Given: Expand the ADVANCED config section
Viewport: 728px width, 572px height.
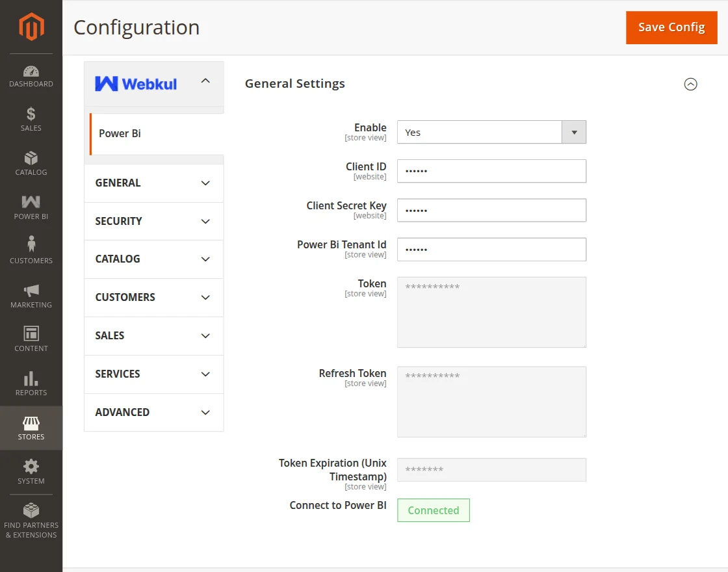Looking at the screenshot, I should point(153,412).
